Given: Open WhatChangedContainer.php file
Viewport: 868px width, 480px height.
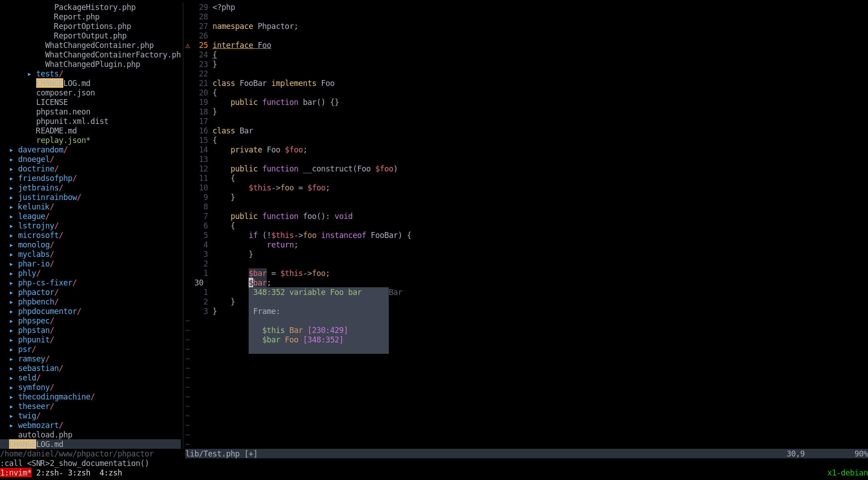Looking at the screenshot, I should 99,45.
